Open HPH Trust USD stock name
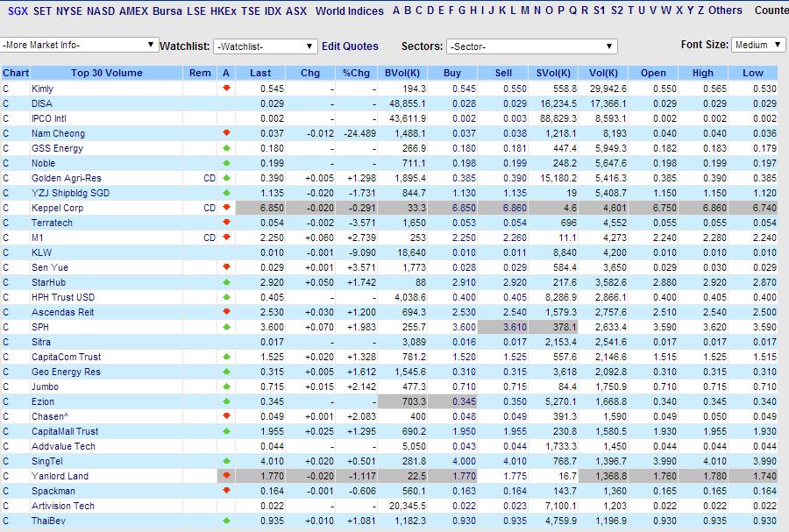Screen dimensions: 789x532 pos(63,298)
